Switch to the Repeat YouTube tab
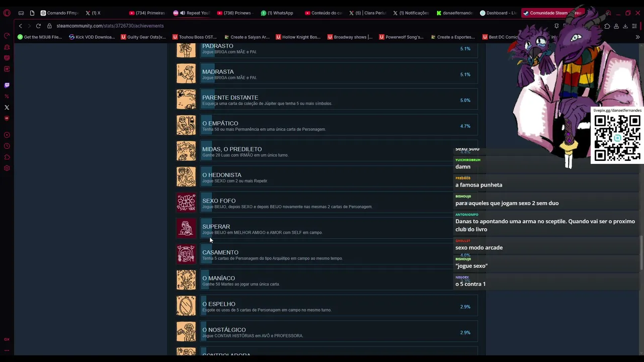Screen dimensions: 644x362 tap(191, 13)
